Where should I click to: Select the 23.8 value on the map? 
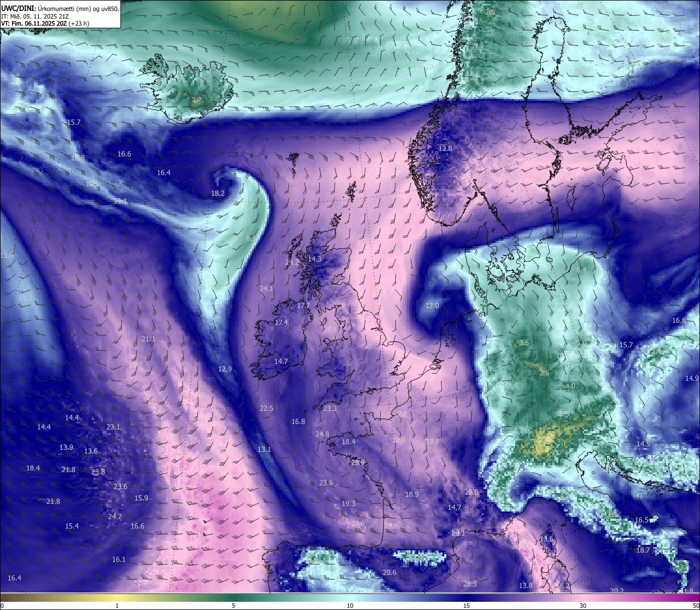(98, 472)
